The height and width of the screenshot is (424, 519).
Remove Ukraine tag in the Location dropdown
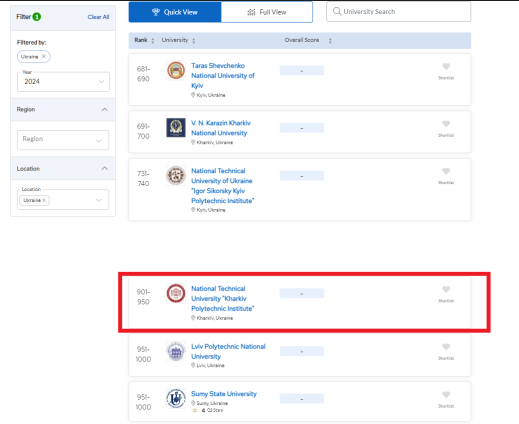tap(44, 200)
